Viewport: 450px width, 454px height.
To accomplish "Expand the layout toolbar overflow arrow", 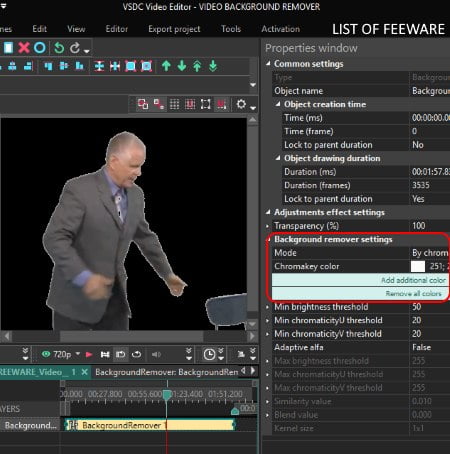I will (x=253, y=85).
